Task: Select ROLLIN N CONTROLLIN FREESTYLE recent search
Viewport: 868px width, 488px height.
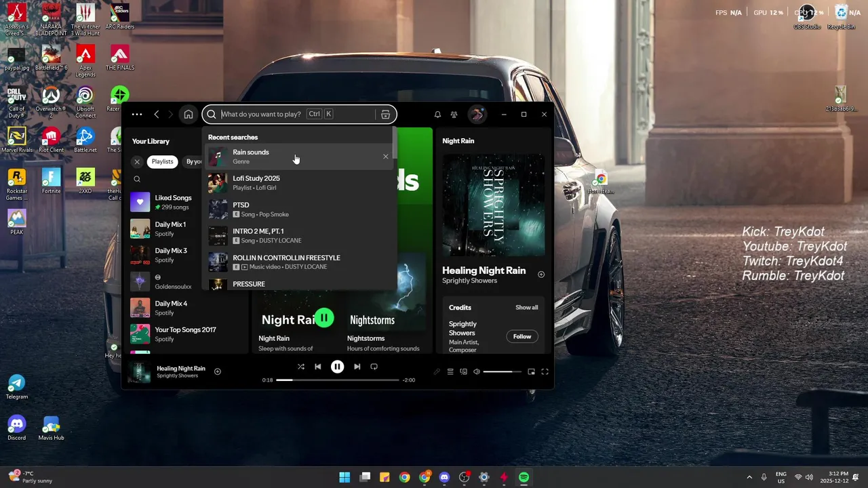Action: [298, 262]
